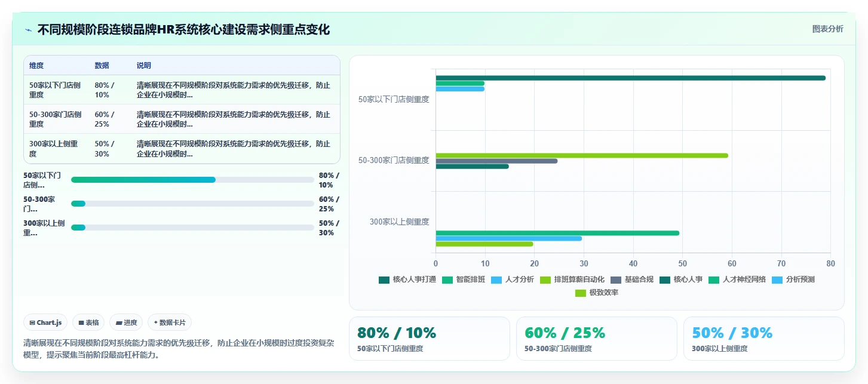Click the 80% / 10% value beside progress bar
Image resolution: width=868 pixels, height=384 pixels.
(329, 180)
